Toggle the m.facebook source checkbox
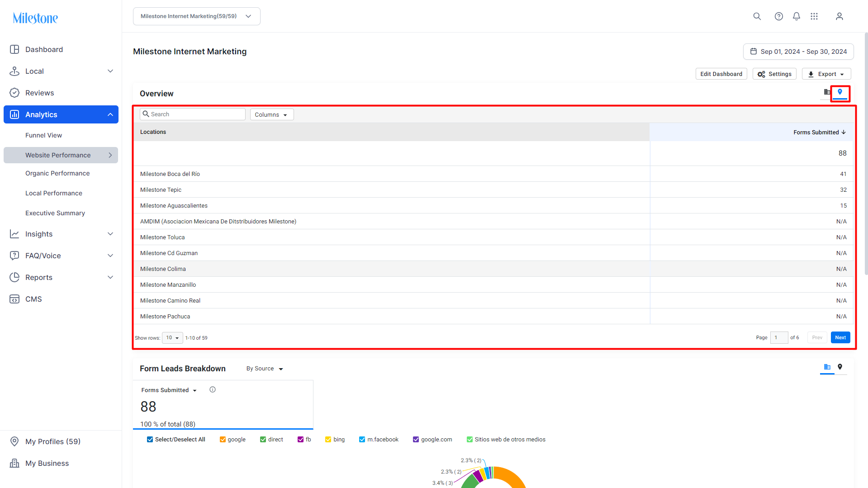 pos(362,439)
